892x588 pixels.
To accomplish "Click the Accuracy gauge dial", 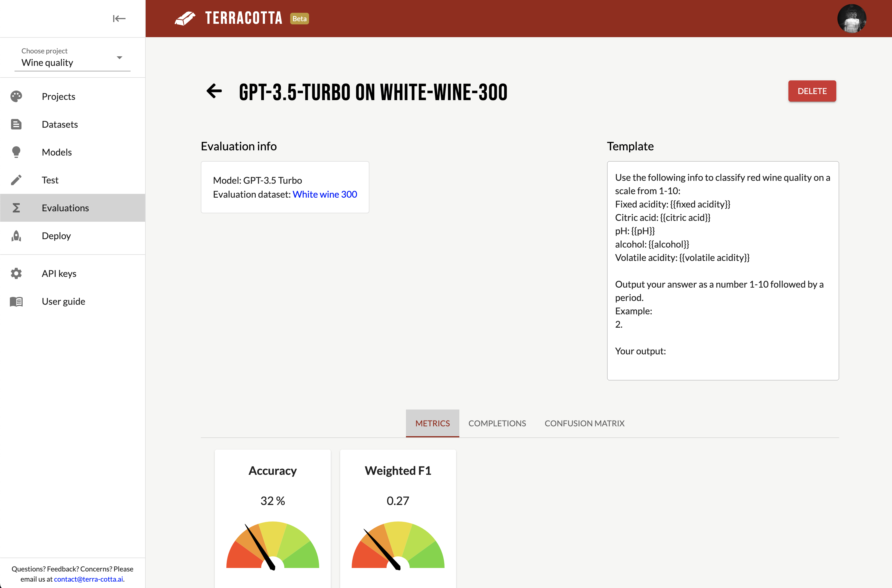I will (272, 545).
